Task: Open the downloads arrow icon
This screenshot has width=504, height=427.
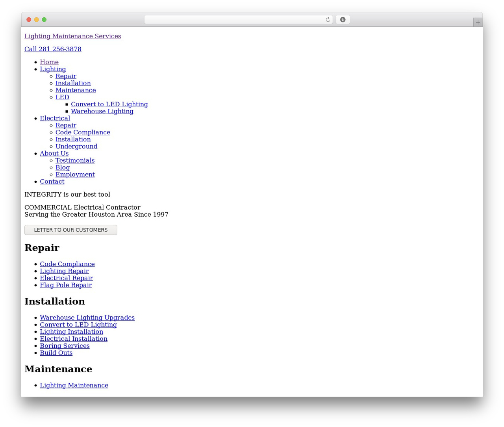Action: pyautogui.click(x=343, y=20)
